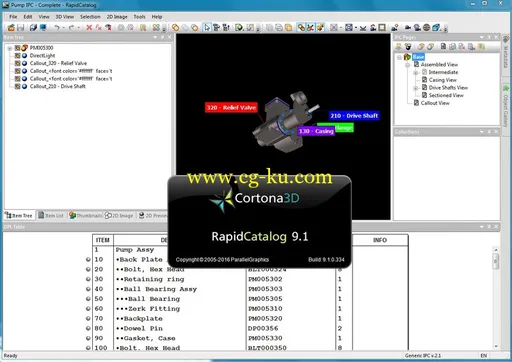Select the arrow pointer selection tool
The image size is (512, 362).
point(207,28)
